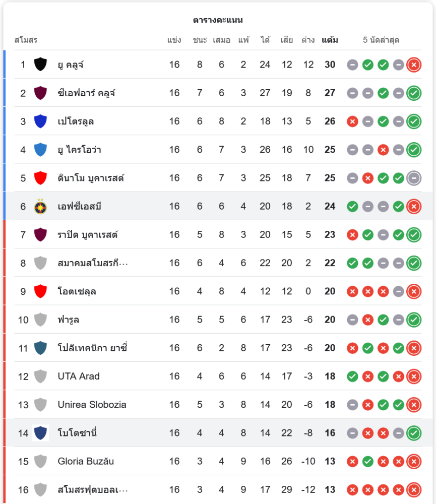436x504 pixels.
Task: Click ดินาโม บูคาเรสต์ latest match draw icon
Action: (x=414, y=178)
